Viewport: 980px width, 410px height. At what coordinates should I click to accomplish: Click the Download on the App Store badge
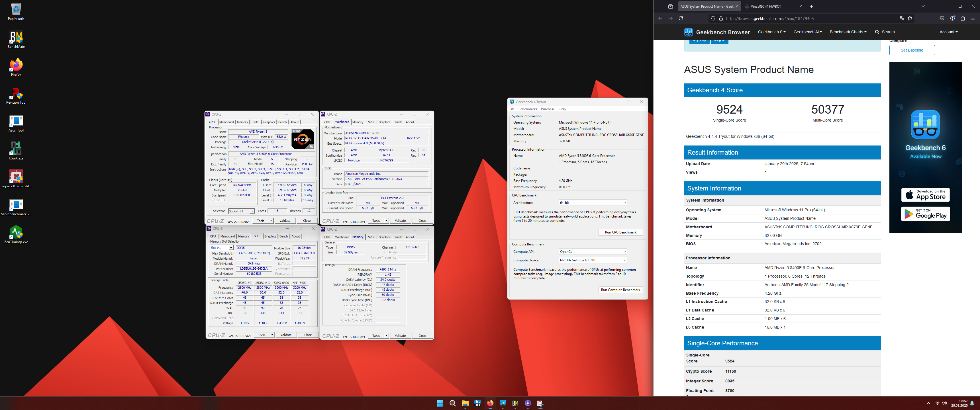(x=925, y=195)
